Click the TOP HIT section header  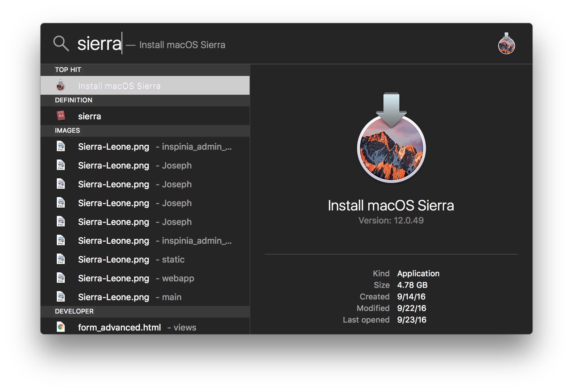(145, 70)
